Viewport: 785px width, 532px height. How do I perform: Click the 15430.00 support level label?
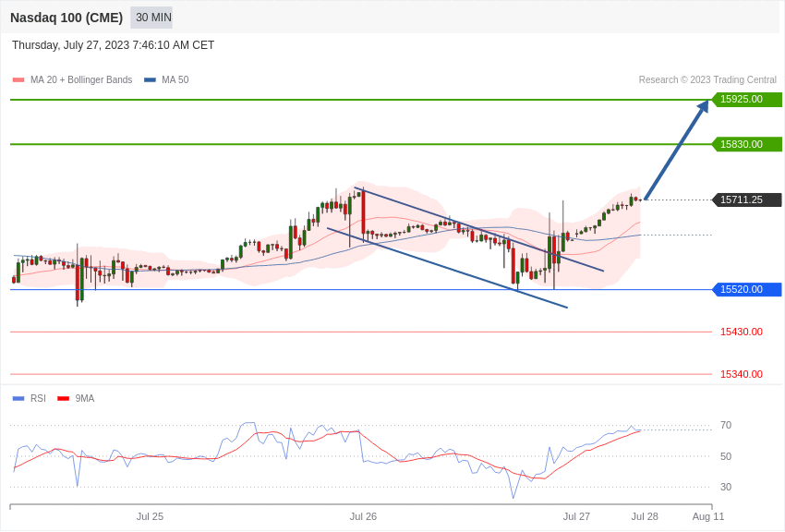tap(741, 332)
